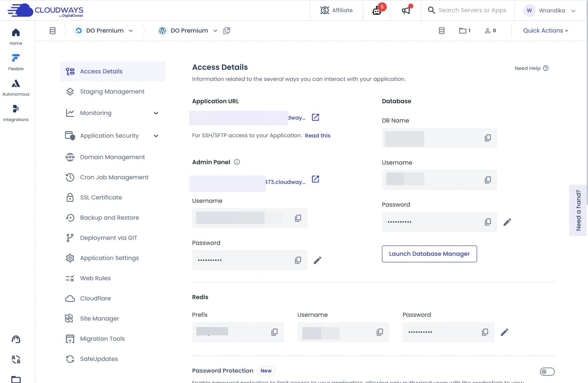Enable Password Protection
Image resolution: width=588 pixels, height=383 pixels.
pyautogui.click(x=547, y=372)
